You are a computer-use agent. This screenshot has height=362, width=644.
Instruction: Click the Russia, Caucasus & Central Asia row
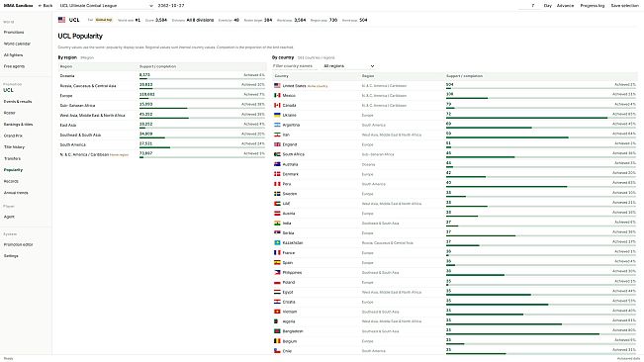pos(162,86)
